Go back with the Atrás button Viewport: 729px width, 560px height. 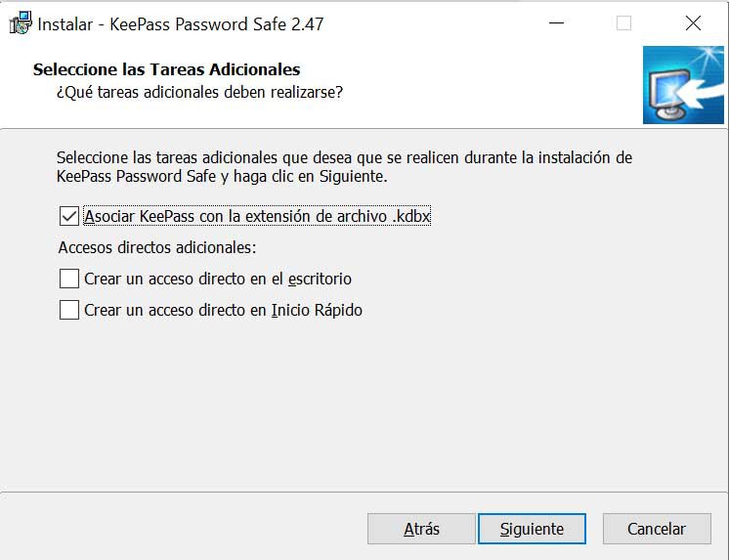pos(421,529)
